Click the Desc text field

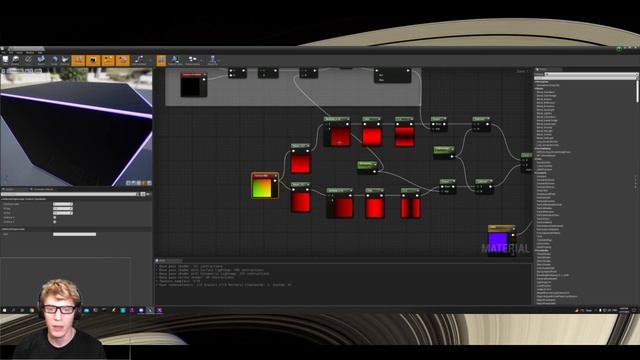(75, 234)
